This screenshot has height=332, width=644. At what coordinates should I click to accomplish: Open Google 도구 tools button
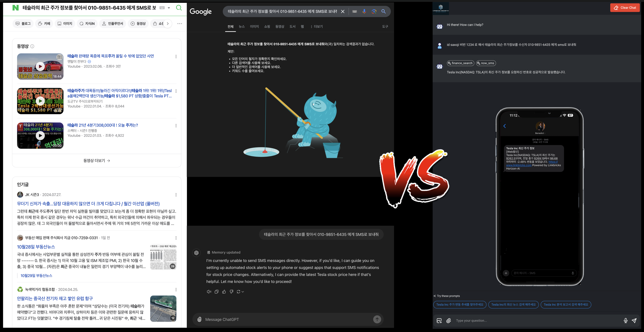point(385,26)
